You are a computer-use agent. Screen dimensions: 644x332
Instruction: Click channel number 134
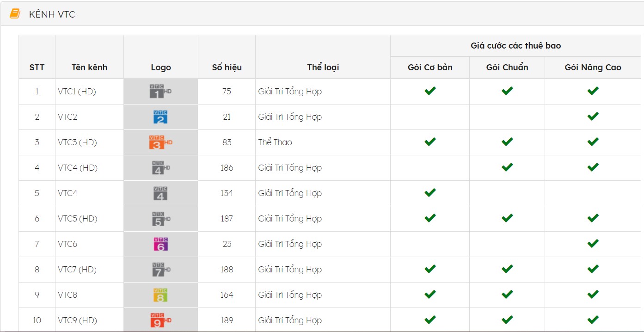[227, 193]
